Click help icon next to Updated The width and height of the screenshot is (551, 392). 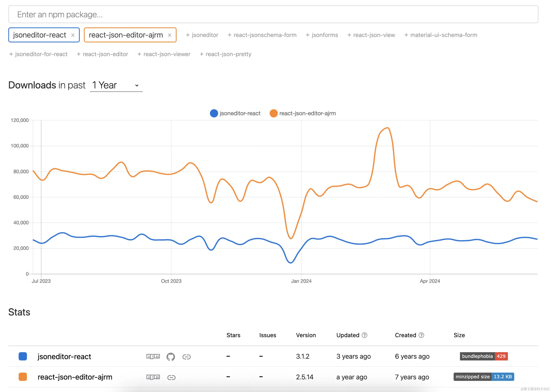click(364, 335)
